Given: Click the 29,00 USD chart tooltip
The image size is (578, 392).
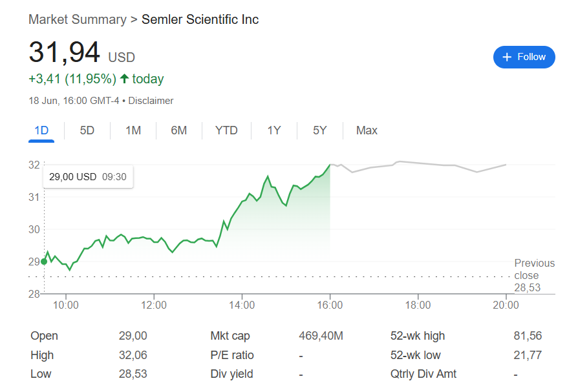Looking at the screenshot, I should click(88, 176).
